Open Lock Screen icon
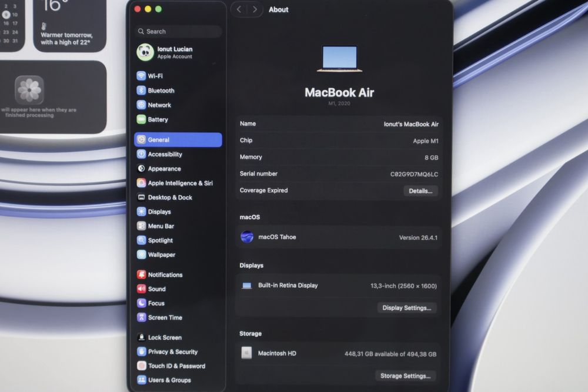 coord(141,337)
